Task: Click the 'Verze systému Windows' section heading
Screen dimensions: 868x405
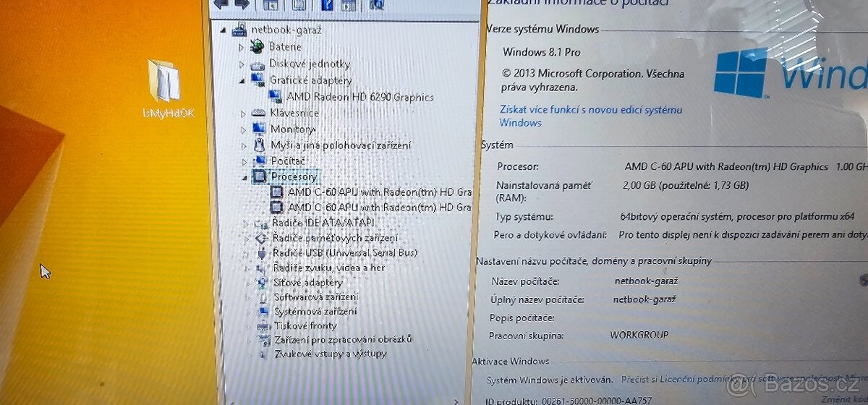Action: pyautogui.click(x=542, y=30)
